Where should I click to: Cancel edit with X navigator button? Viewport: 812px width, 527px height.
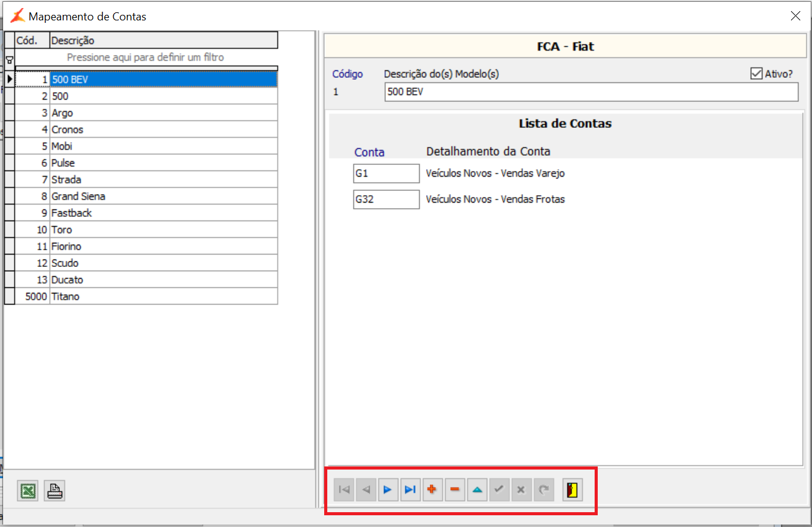[x=522, y=490]
